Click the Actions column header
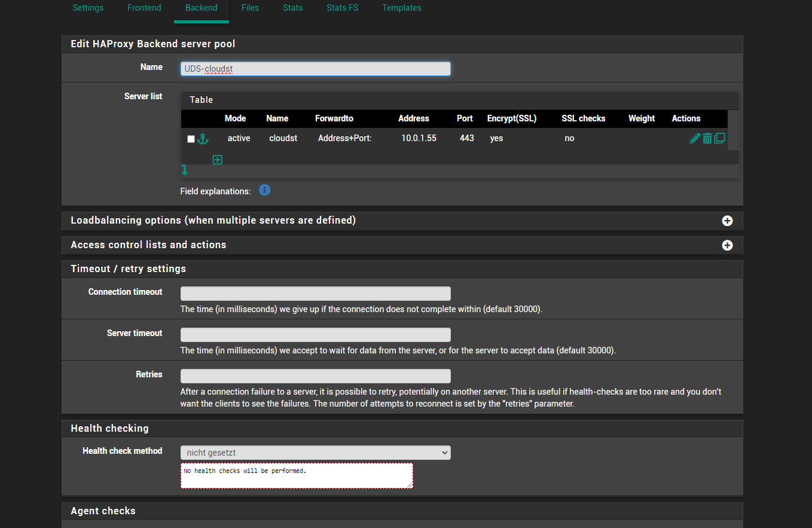The width and height of the screenshot is (812, 528). pyautogui.click(x=686, y=118)
